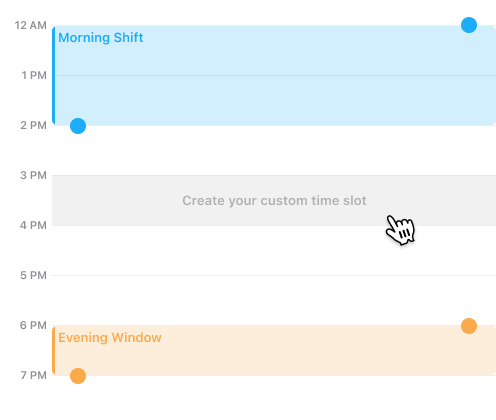Click the 4 PM time label
Screen dimensions: 496x420
click(33, 225)
